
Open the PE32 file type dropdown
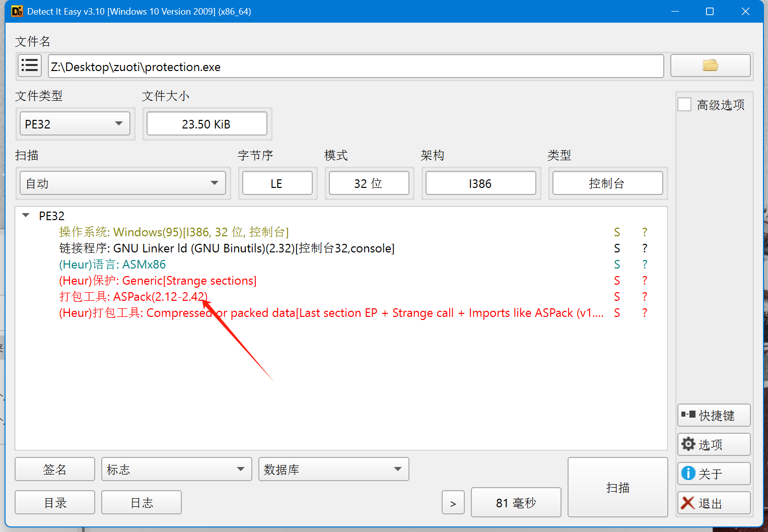[75, 124]
